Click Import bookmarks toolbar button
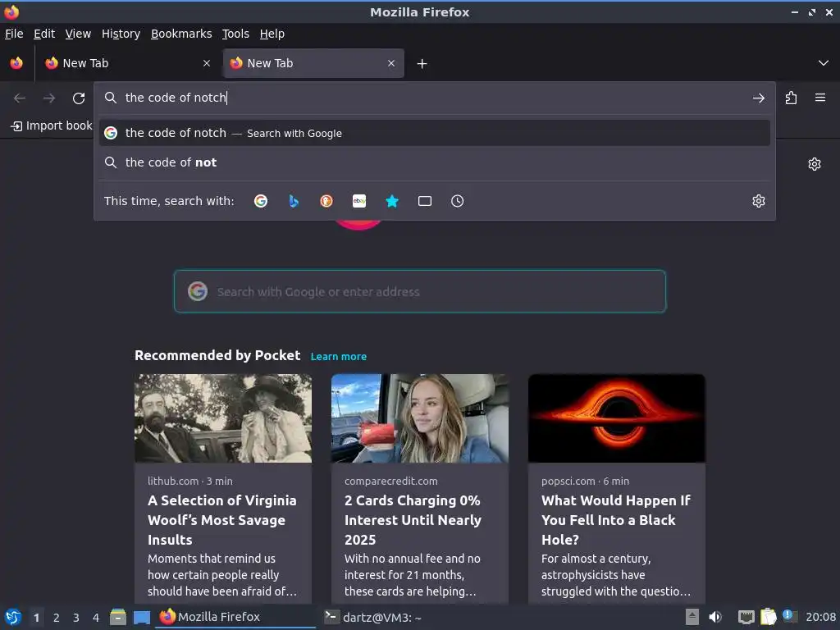 (x=52, y=126)
